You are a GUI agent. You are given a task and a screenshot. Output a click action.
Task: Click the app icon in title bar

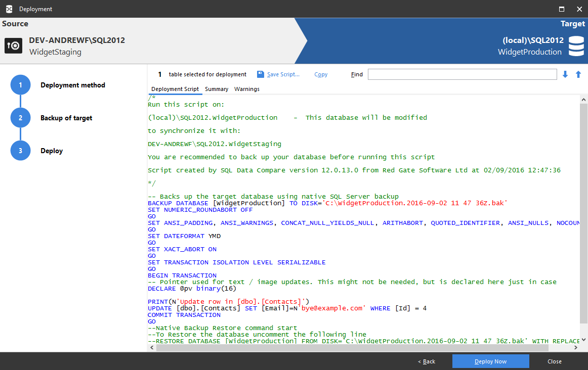9,9
